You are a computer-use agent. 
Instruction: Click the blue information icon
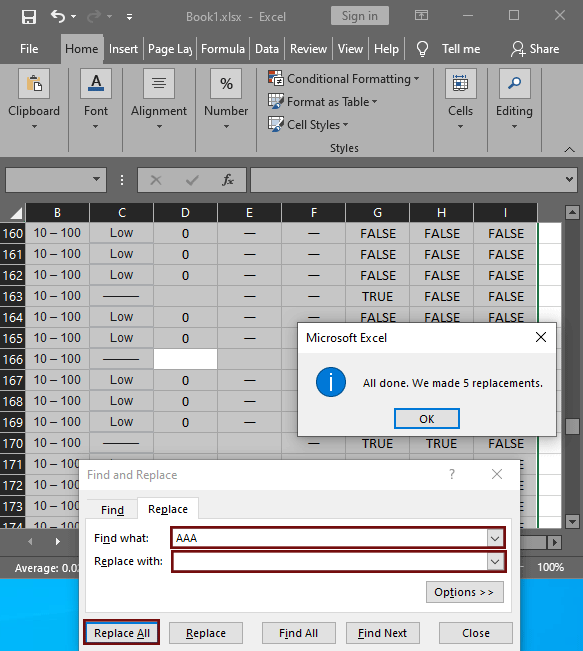331,382
